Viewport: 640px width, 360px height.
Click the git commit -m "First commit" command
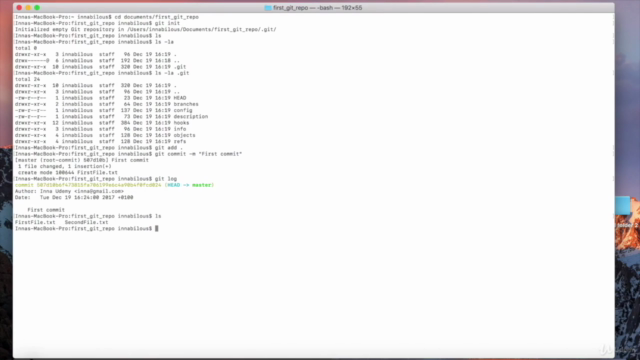pyautogui.click(x=198, y=154)
